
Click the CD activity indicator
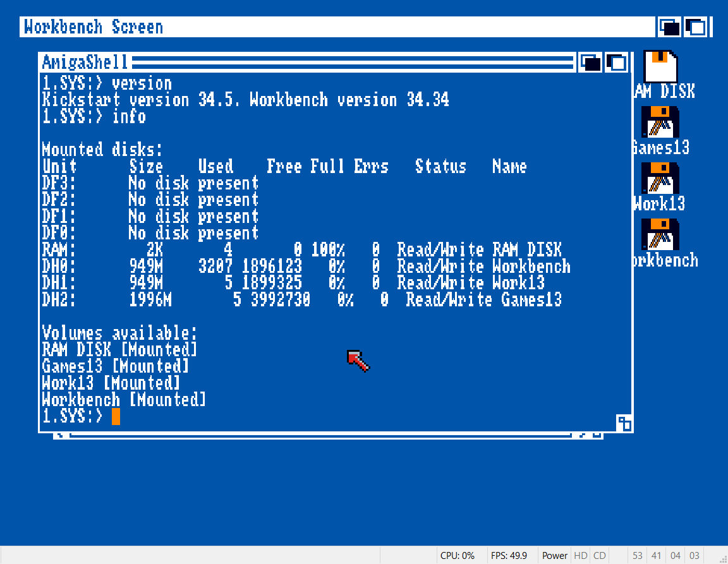[x=599, y=556]
